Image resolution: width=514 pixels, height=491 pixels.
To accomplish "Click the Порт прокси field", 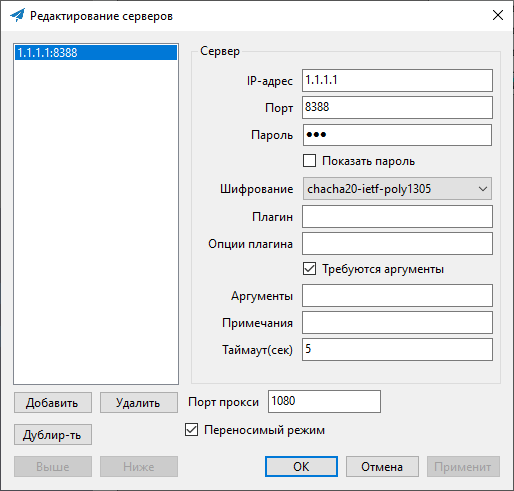I will point(324,401).
